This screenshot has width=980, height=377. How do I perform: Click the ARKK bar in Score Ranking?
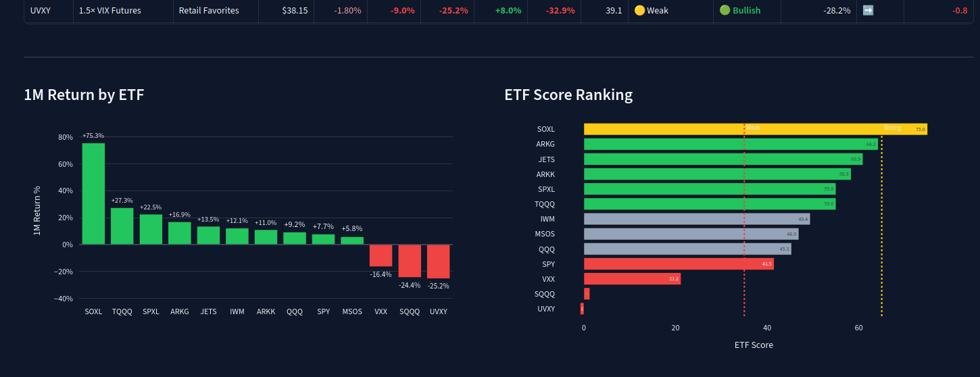[x=717, y=174]
